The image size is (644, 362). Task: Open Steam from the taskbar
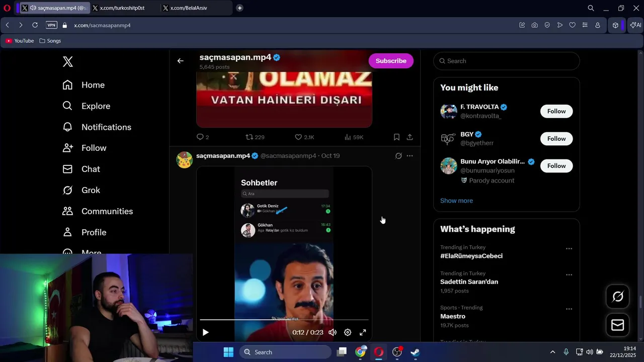coord(415,352)
